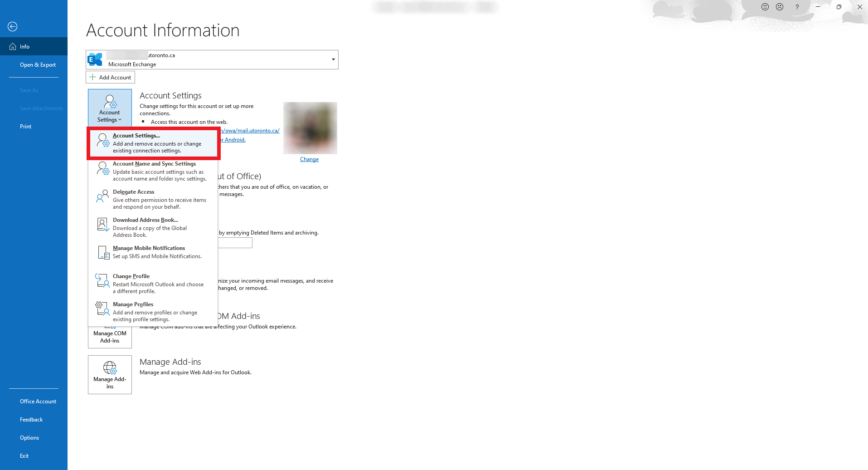Viewport: 868px width, 470px height.
Task: Click the smiley face feedback icon
Action: [765, 7]
